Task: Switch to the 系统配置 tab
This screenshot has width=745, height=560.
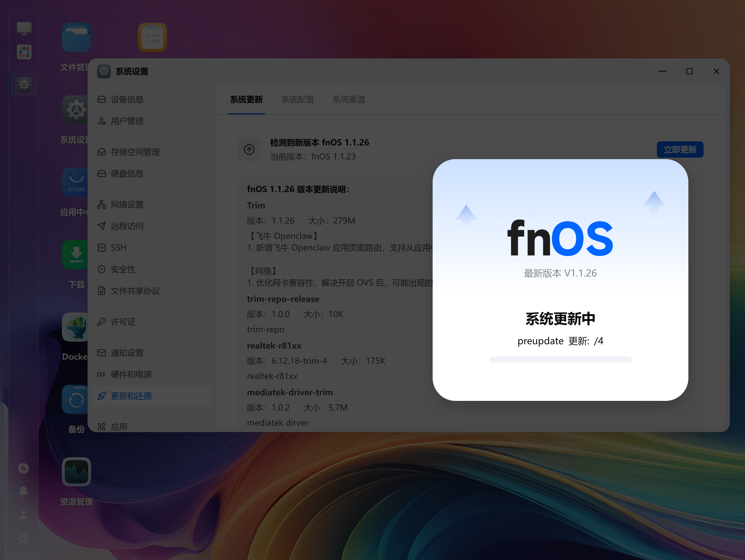Action: coord(298,100)
